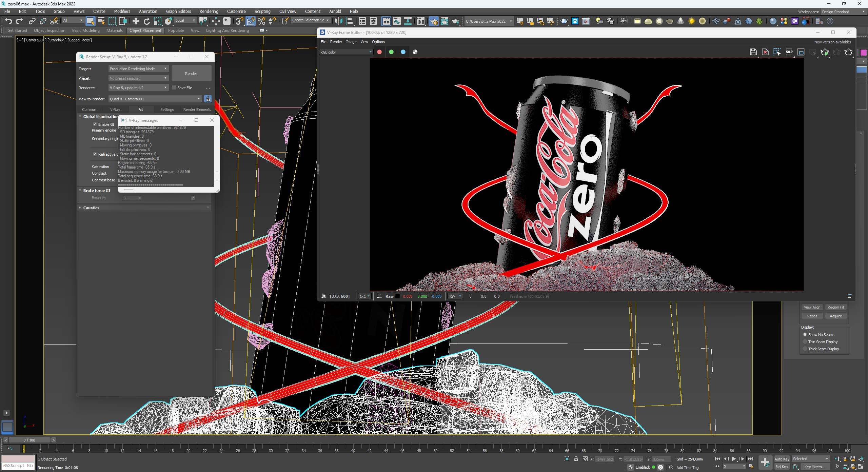Click Maximize Viewport Toggle icon
This screenshot has width=868, height=472.
coord(861,467)
